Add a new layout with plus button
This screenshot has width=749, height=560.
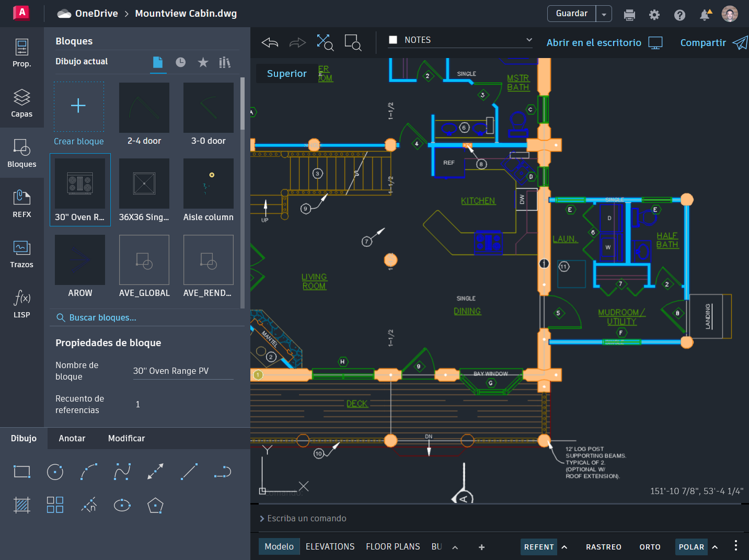[x=481, y=547]
